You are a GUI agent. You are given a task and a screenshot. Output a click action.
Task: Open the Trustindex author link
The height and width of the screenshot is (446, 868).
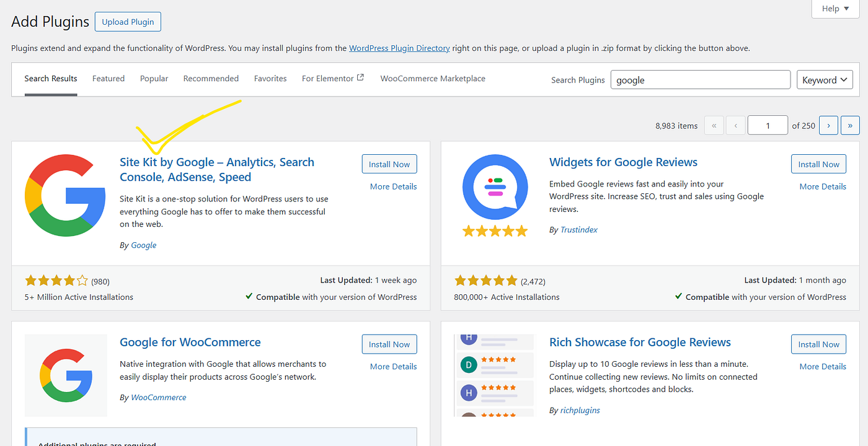[x=579, y=230]
